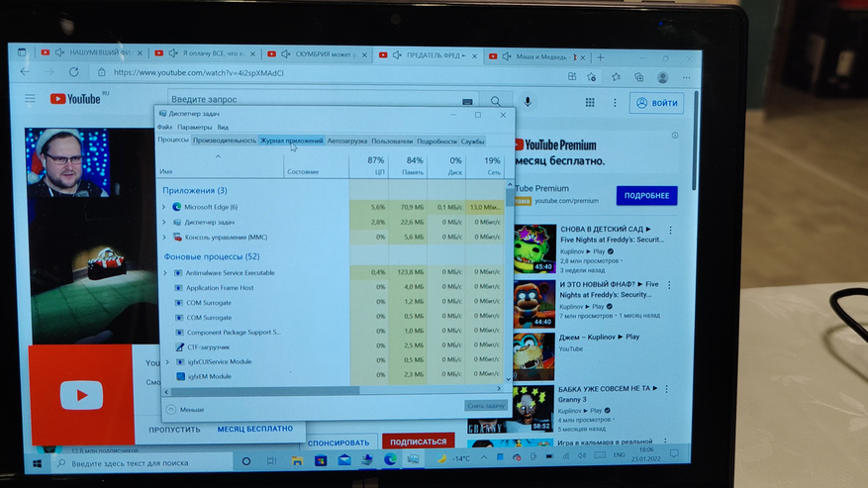The width and height of the screenshot is (868, 488).
Task: Open a new browser tab
Action: point(600,56)
